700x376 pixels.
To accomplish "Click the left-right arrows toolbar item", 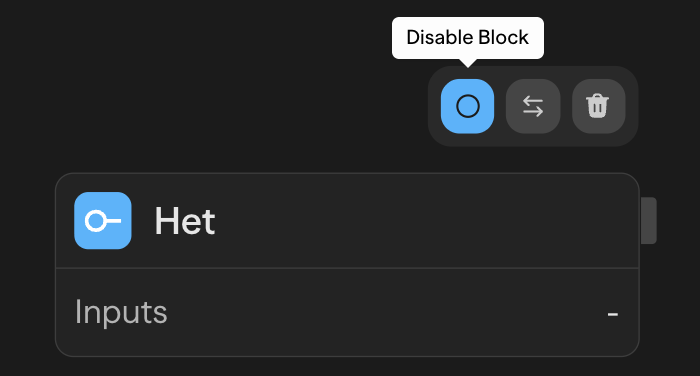I will click(x=533, y=106).
